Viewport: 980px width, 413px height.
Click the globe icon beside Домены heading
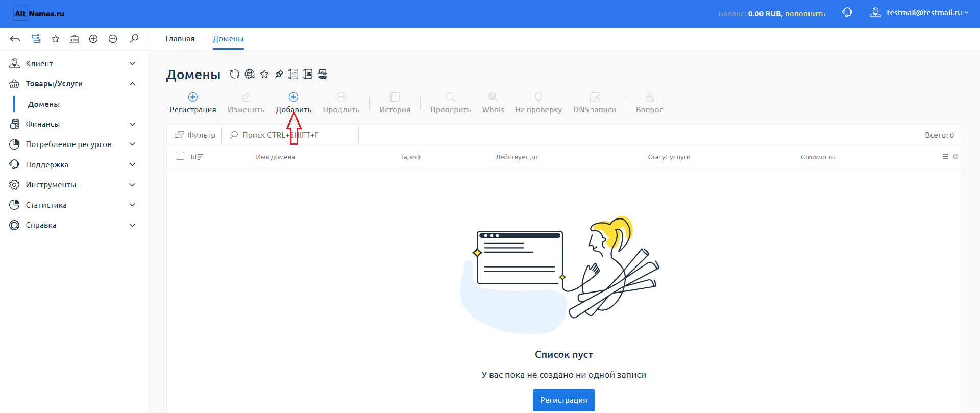(250, 74)
